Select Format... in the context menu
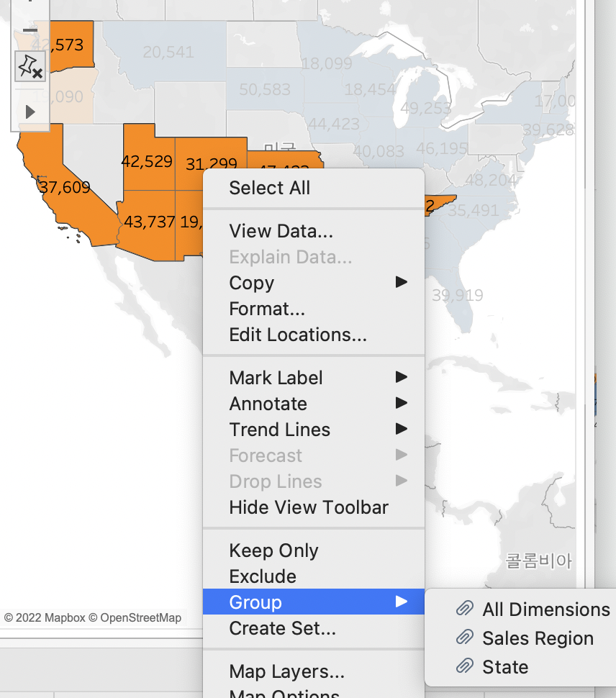The width and height of the screenshot is (616, 698). (x=267, y=309)
